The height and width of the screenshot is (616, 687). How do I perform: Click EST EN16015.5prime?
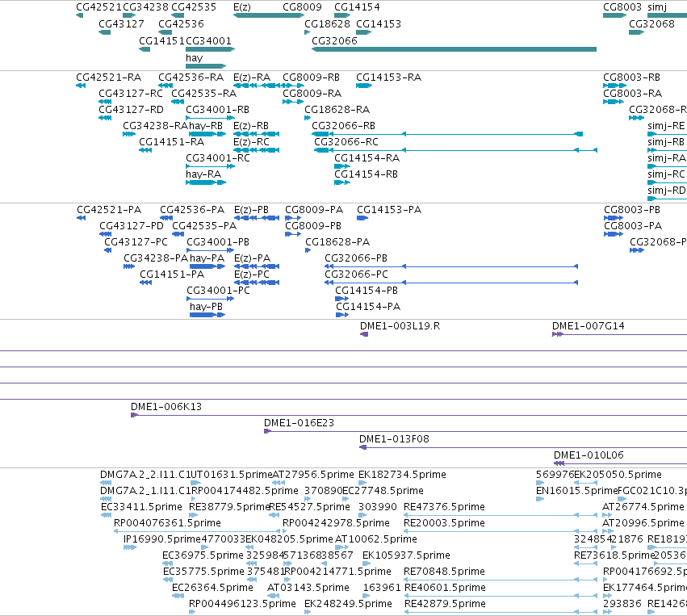[x=540, y=499]
